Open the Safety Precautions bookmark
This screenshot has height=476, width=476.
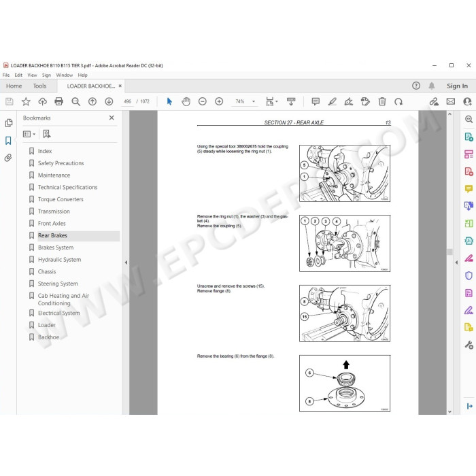click(x=61, y=163)
